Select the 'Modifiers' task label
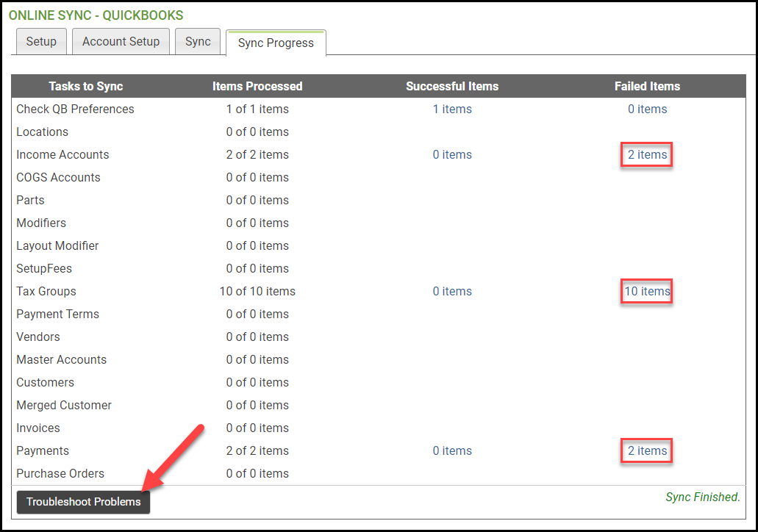758x532 pixels. [x=41, y=223]
